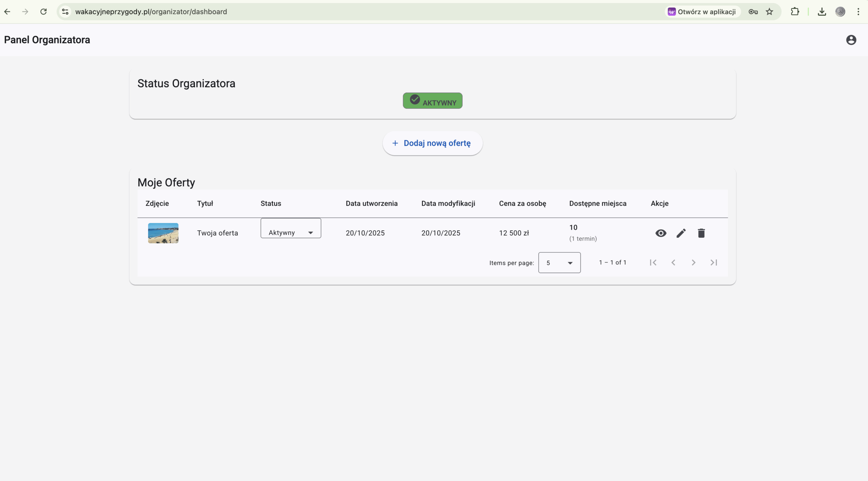Open Chrome three-dot menu

point(858,12)
